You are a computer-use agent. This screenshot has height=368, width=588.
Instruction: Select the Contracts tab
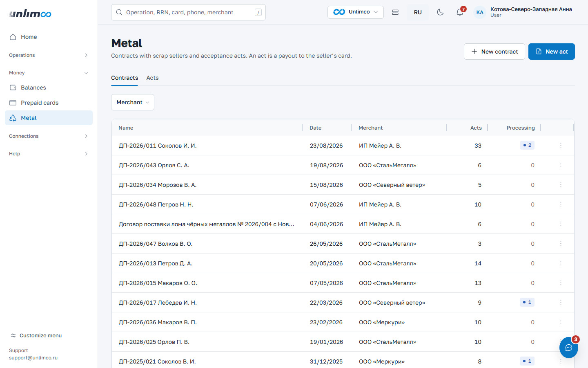[x=125, y=78]
